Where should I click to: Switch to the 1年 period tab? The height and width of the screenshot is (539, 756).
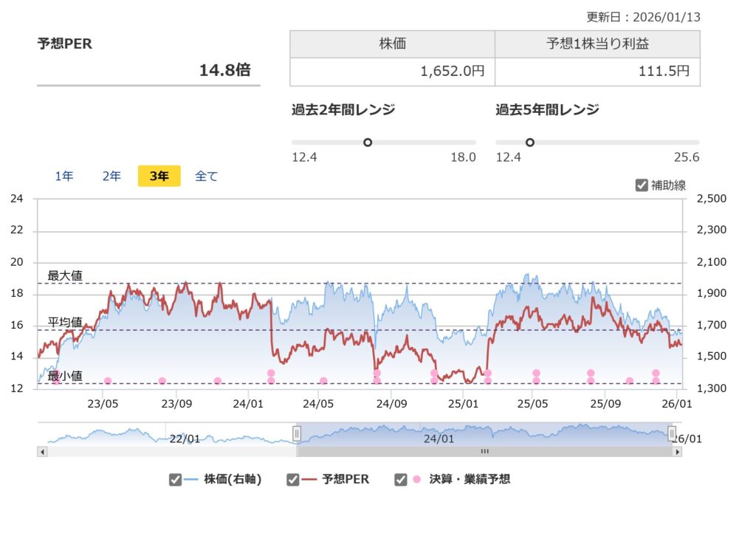64,176
